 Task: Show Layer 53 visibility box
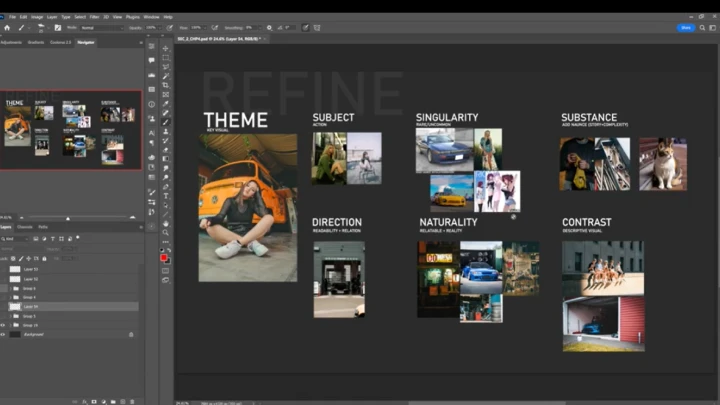(x=3, y=269)
